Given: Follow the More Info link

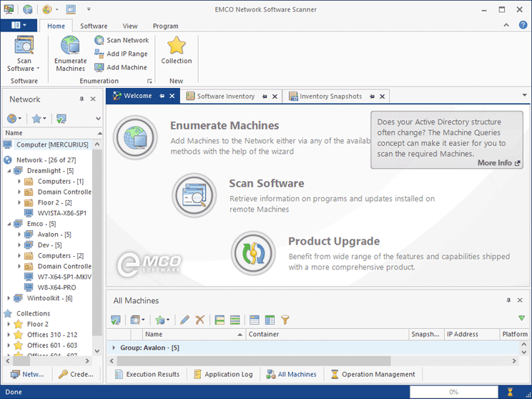Looking at the screenshot, I should coord(498,163).
